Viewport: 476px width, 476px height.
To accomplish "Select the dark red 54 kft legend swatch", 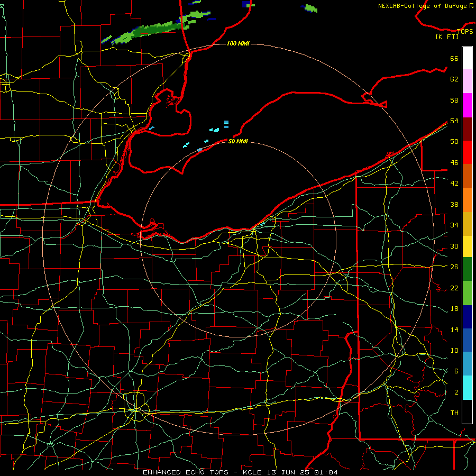I will tap(467, 129).
